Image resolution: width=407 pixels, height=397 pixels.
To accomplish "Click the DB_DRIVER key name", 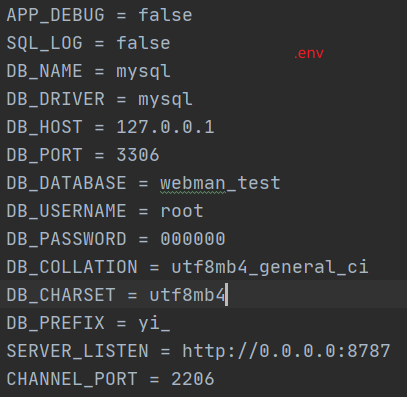I will (55, 99).
